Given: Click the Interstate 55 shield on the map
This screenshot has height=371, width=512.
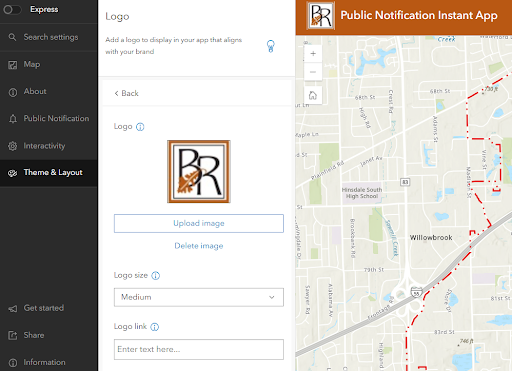Looking at the screenshot, I should [x=416, y=292].
